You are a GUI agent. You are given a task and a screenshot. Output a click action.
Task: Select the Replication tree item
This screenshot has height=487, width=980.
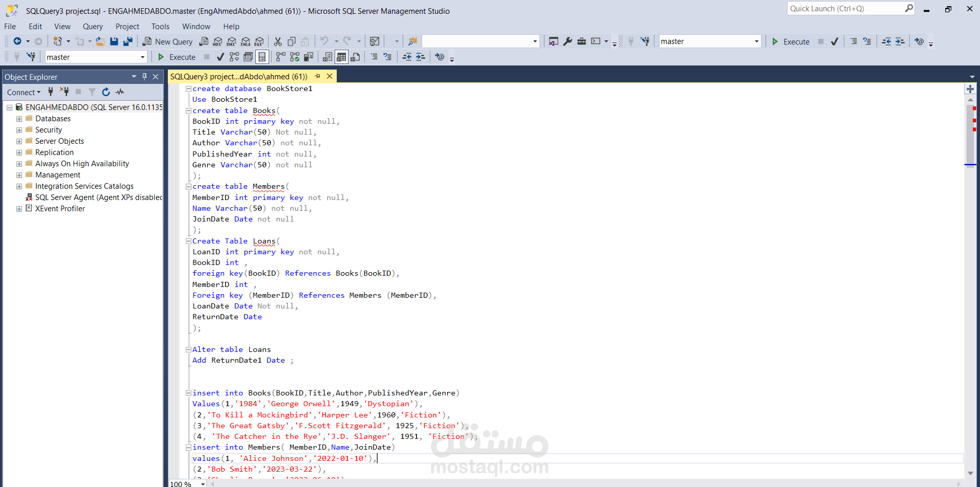click(54, 152)
